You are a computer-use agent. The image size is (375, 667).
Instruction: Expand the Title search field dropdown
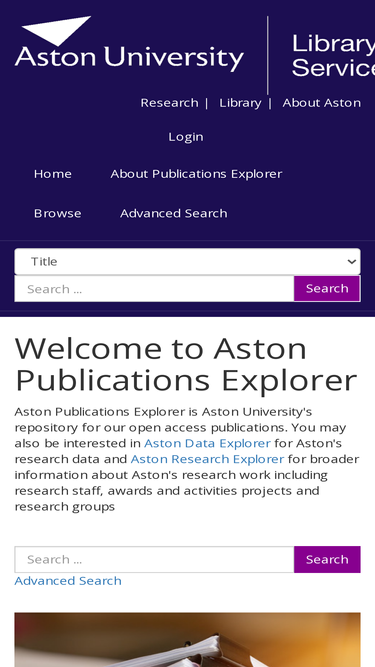188,262
